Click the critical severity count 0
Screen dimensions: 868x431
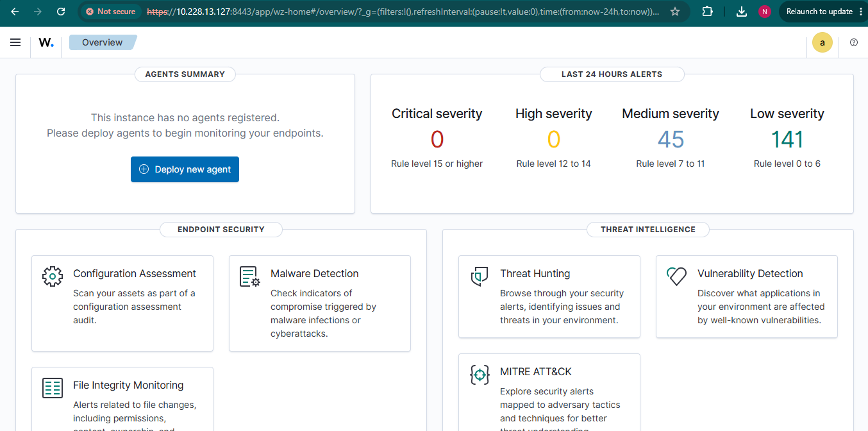click(437, 139)
